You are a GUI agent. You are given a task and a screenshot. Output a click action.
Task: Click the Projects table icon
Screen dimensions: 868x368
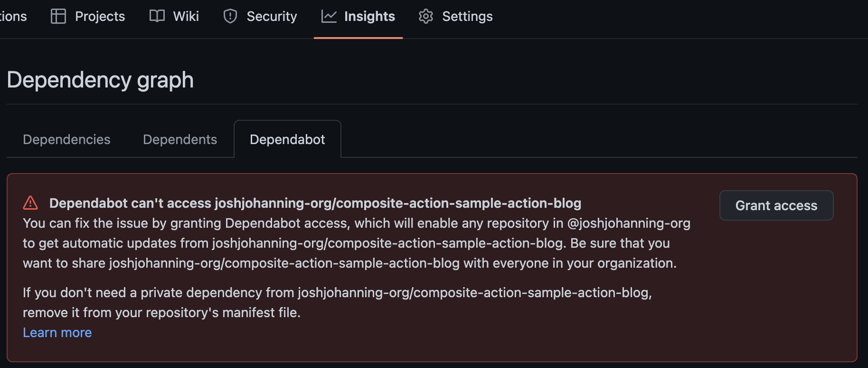pos(58,16)
